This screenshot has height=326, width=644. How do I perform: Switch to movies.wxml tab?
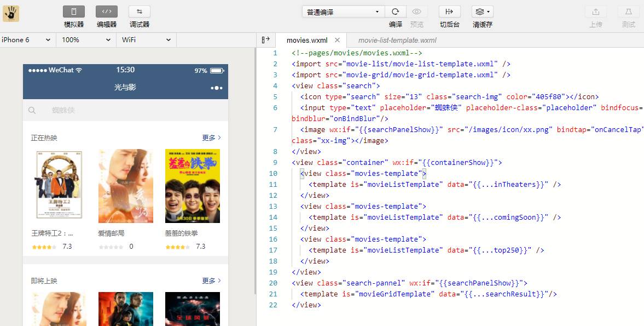[x=307, y=41]
